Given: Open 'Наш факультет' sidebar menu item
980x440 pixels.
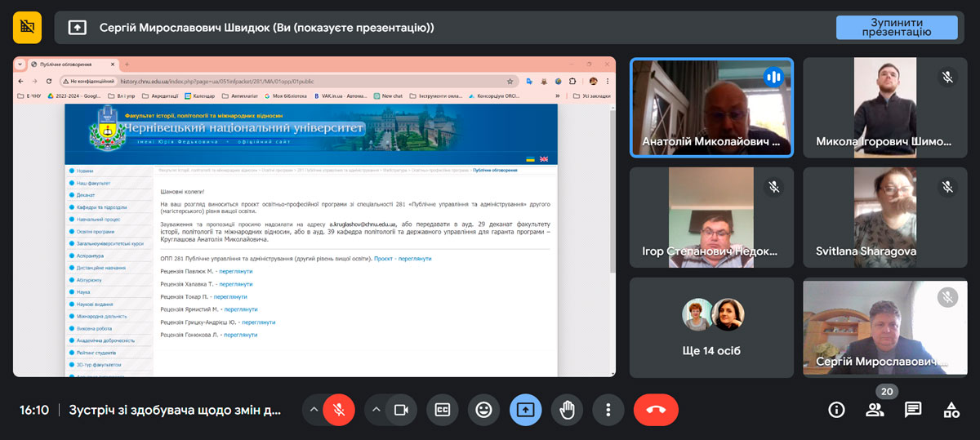Looking at the screenshot, I should tap(93, 184).
